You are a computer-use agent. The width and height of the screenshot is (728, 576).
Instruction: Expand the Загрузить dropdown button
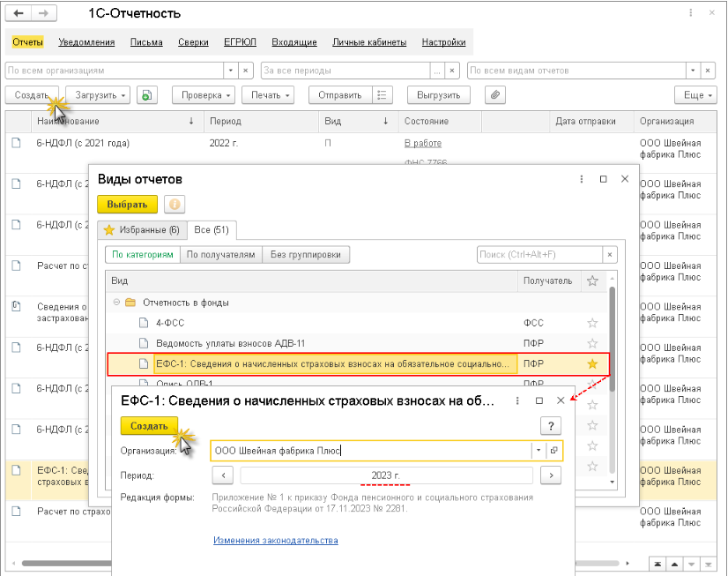(x=98, y=95)
